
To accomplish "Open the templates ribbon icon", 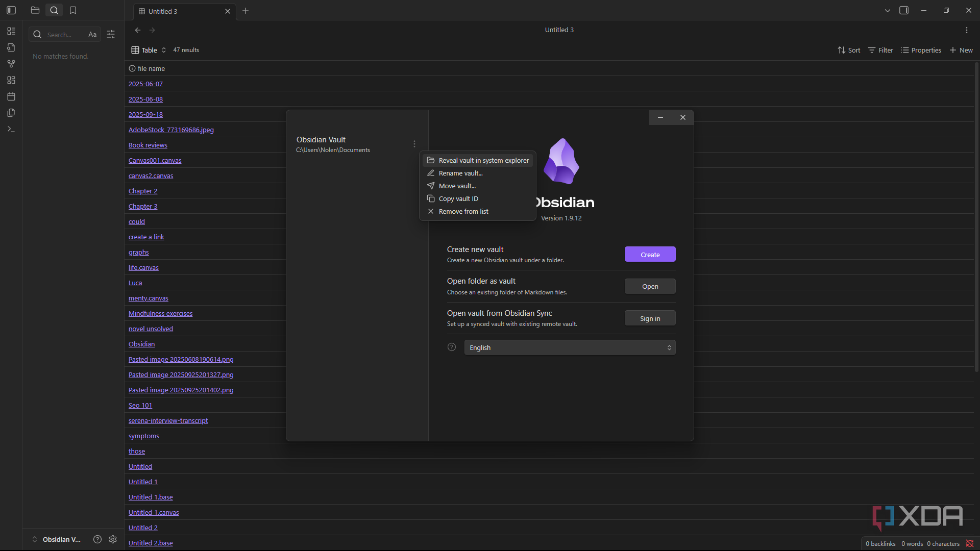I will (x=11, y=113).
